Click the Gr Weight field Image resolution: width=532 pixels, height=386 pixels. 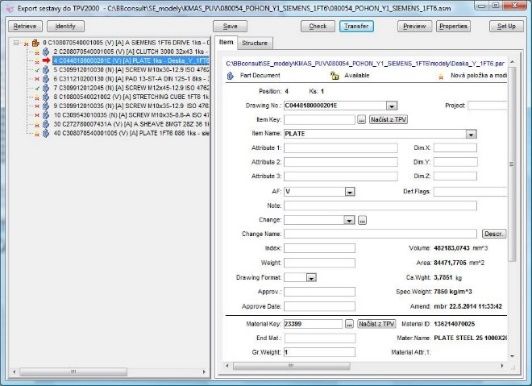point(320,352)
